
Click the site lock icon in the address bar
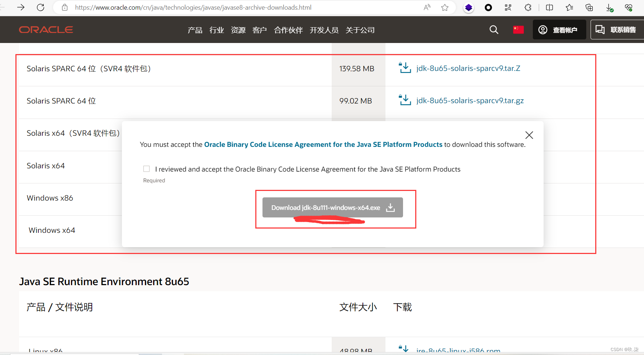65,7
